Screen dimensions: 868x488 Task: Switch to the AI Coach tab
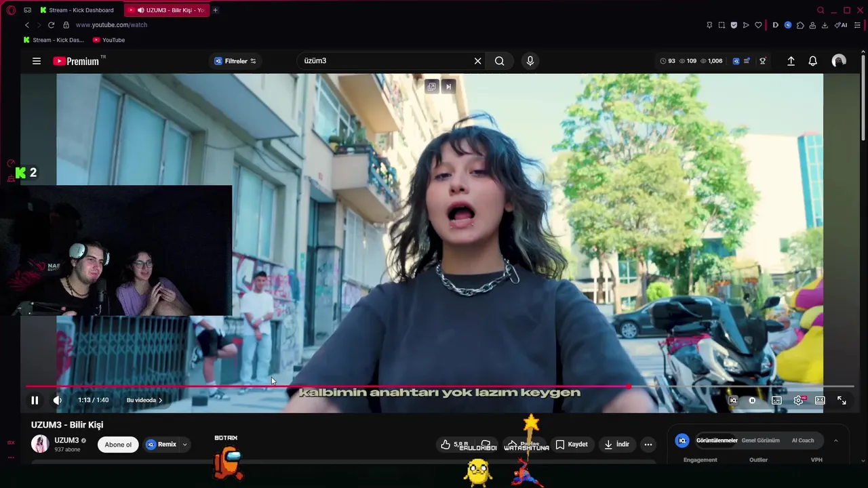tap(803, 441)
